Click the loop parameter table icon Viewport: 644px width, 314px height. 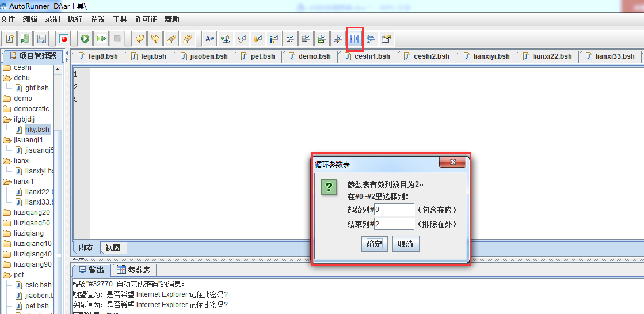pos(355,39)
